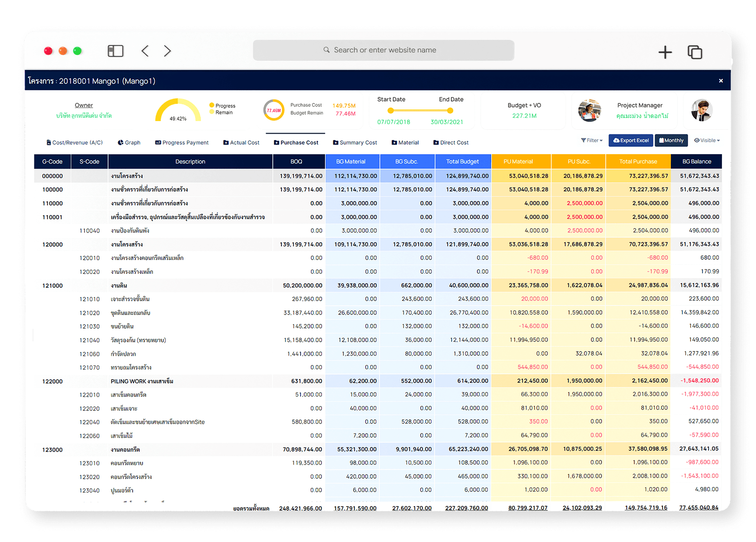Open the Progress Payment tab
This screenshot has width=756, height=542.
point(181,142)
